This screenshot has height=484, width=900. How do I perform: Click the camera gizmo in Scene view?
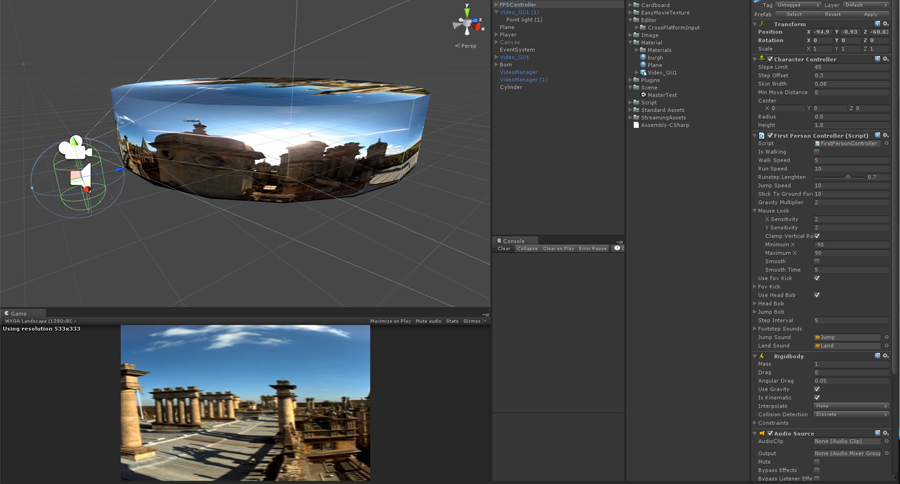click(x=75, y=148)
